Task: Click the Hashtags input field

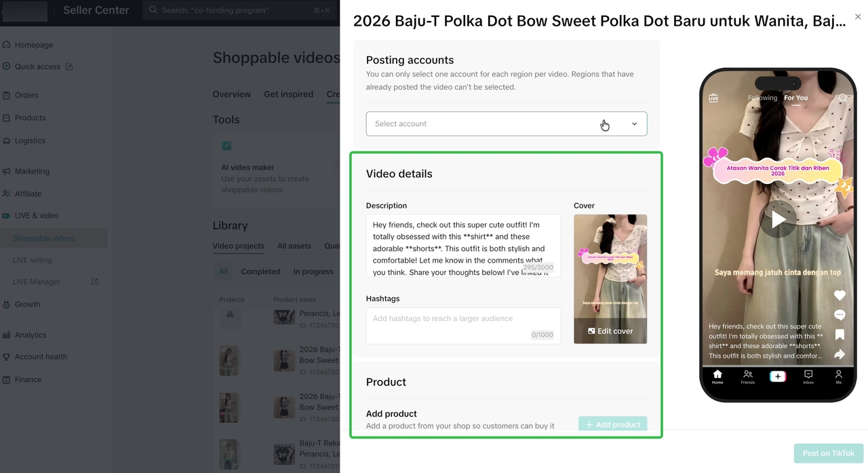Action: [x=463, y=326]
